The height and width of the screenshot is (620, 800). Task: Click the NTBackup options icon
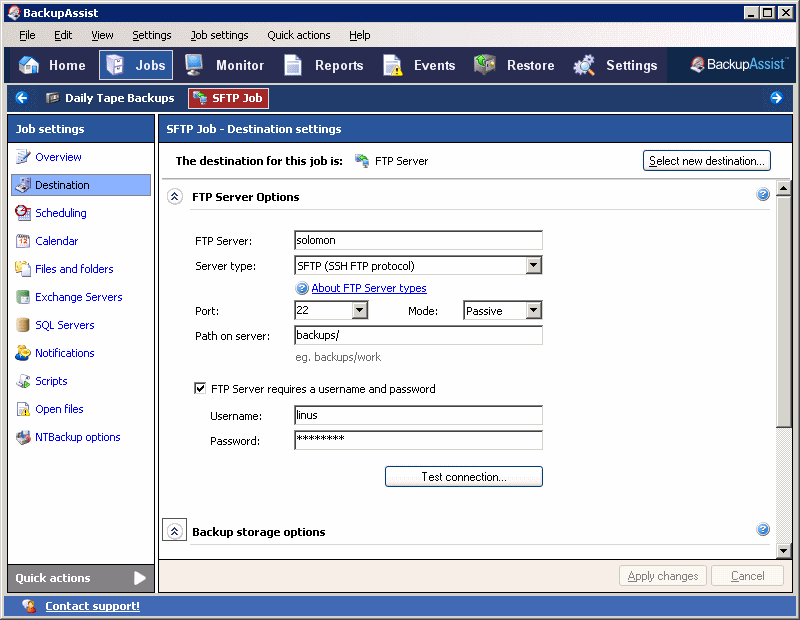(x=23, y=437)
